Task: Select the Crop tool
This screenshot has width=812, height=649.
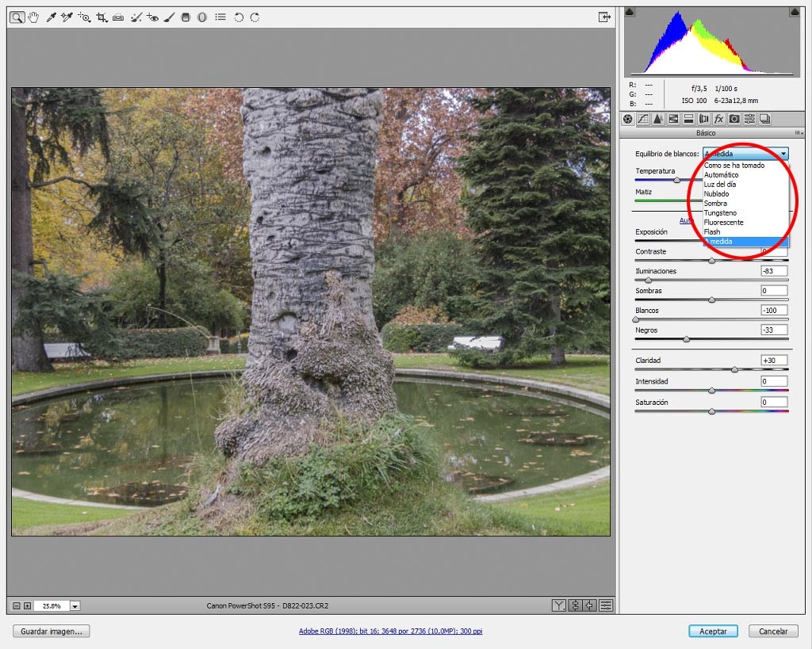Action: click(101, 17)
